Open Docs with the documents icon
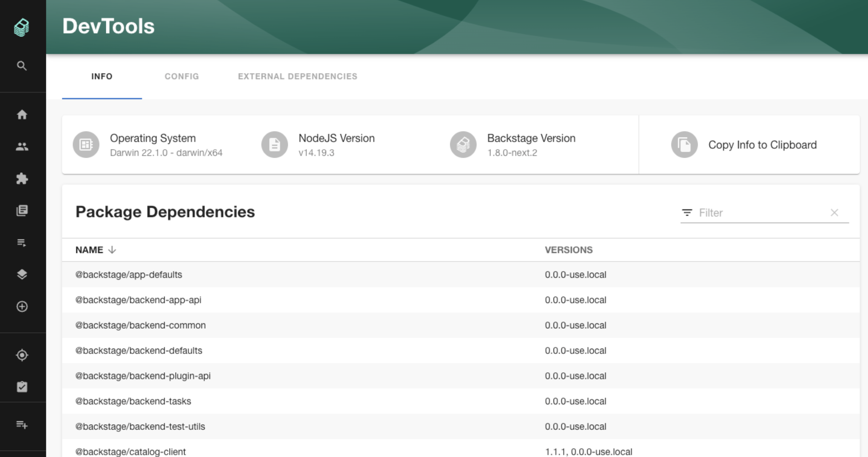The height and width of the screenshot is (457, 868). (x=22, y=211)
